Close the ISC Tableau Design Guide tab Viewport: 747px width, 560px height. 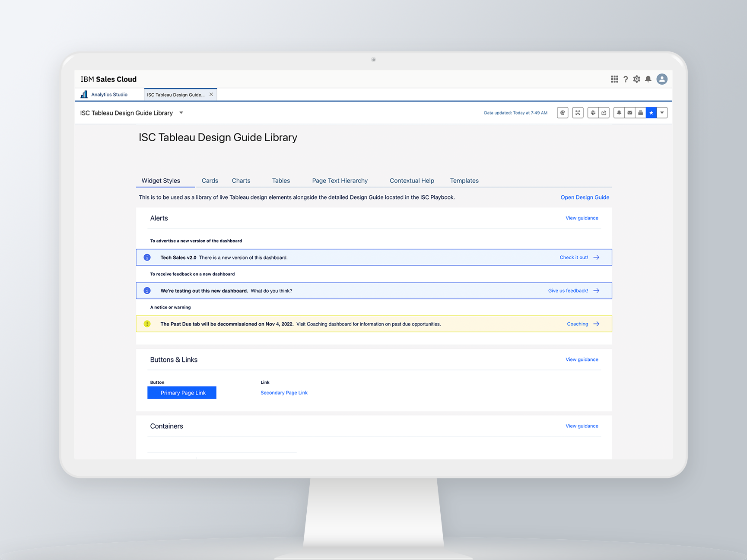click(211, 94)
